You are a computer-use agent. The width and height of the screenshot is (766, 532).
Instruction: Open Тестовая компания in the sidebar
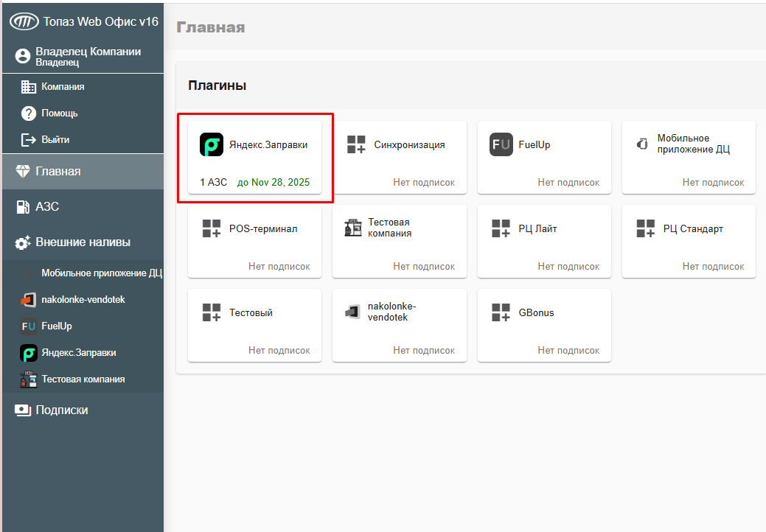(x=83, y=379)
